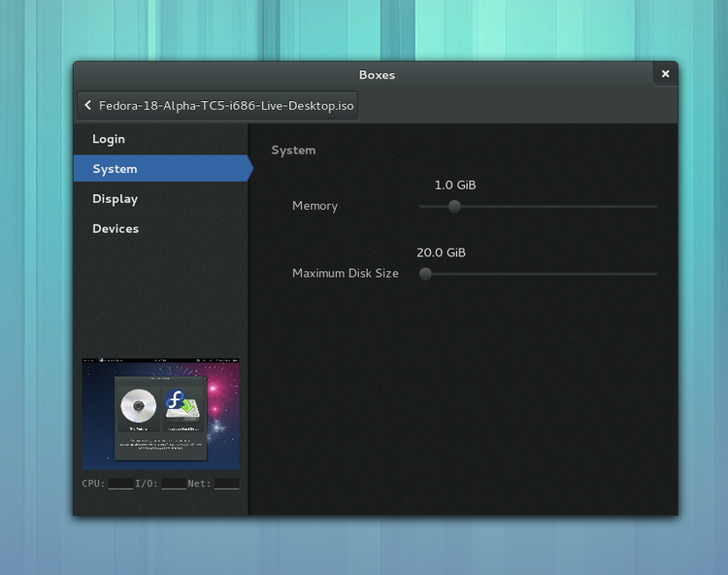The height and width of the screenshot is (575, 728).
Task: Click the Boxes title bar text
Action: [x=377, y=75]
